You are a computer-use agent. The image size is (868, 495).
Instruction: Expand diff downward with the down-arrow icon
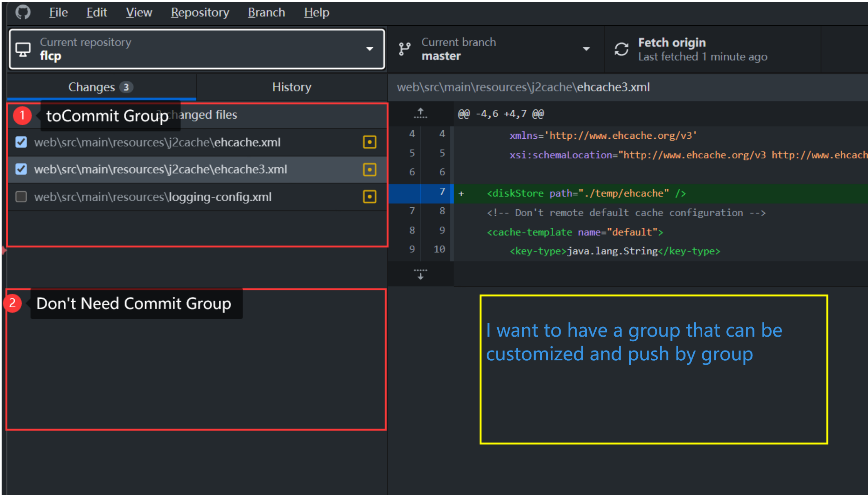click(x=421, y=274)
